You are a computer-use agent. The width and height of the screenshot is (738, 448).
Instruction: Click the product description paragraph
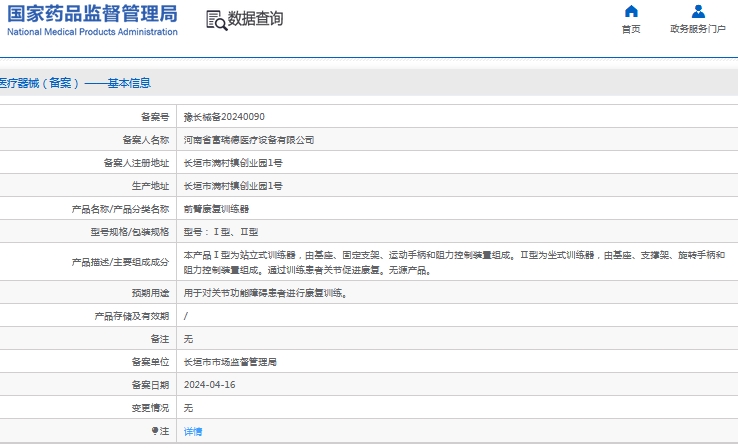pyautogui.click(x=454, y=263)
